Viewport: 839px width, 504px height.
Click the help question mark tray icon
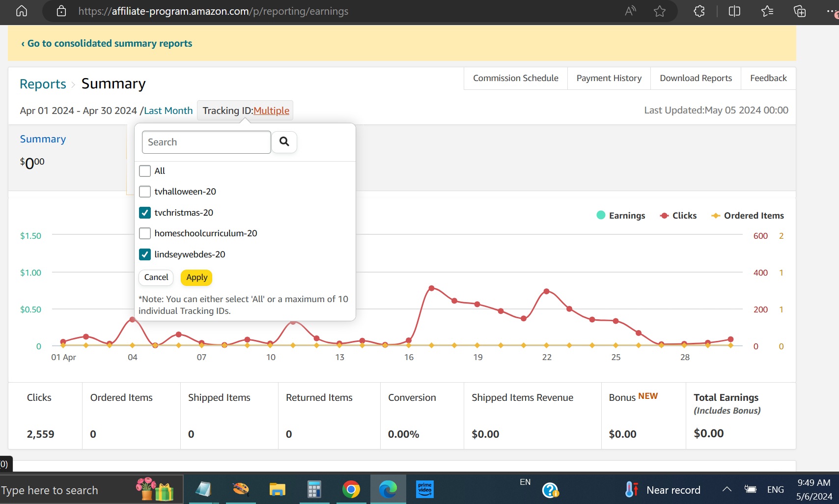(x=551, y=490)
